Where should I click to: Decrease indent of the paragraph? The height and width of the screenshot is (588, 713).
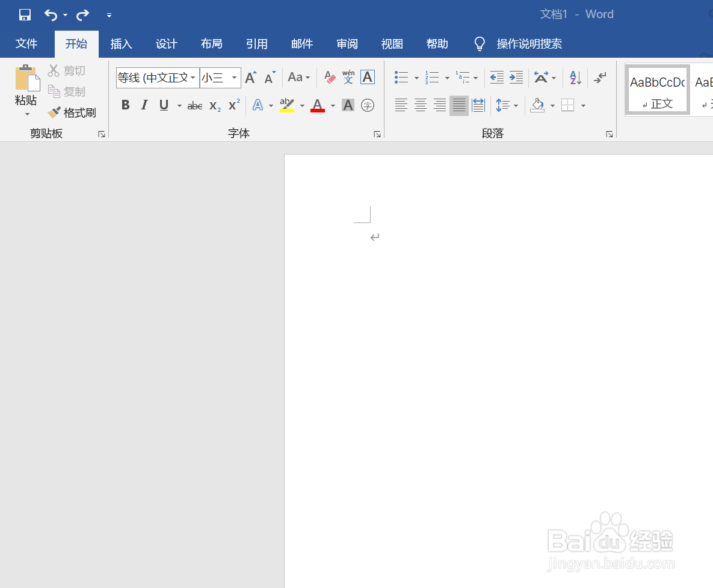tap(496, 77)
